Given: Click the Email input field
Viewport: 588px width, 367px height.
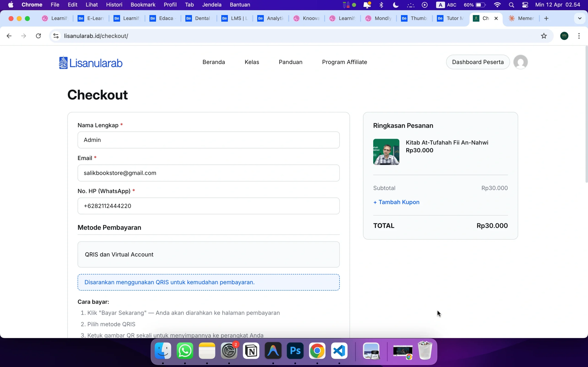Looking at the screenshot, I should pos(208,173).
